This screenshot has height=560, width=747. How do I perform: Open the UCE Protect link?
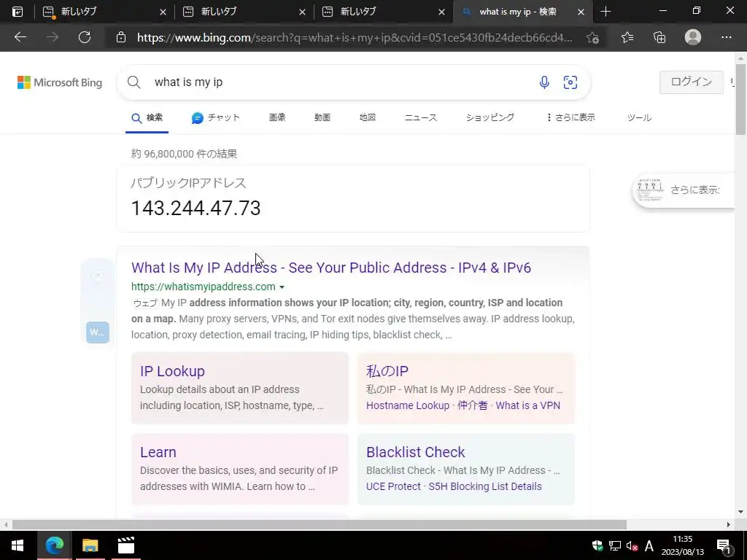[x=393, y=486]
